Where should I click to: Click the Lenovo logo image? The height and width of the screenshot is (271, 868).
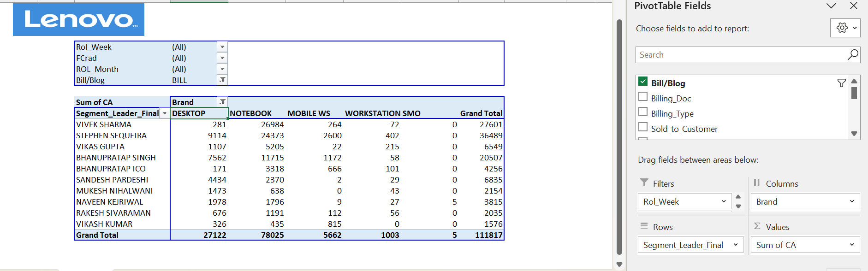click(x=78, y=19)
